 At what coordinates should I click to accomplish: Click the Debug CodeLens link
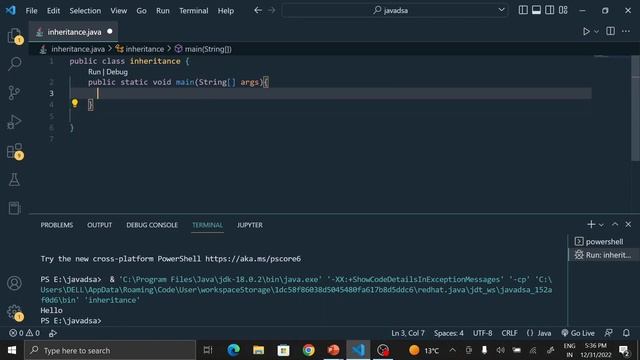pos(117,72)
